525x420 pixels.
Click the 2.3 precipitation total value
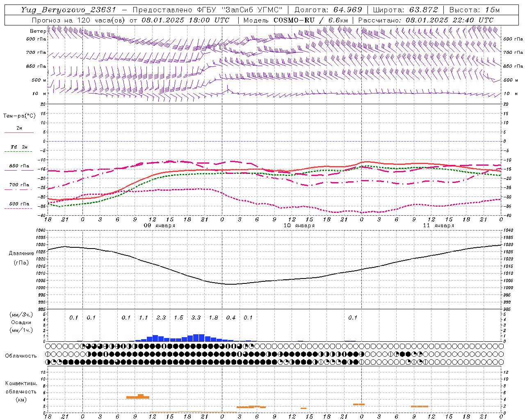[161, 317]
